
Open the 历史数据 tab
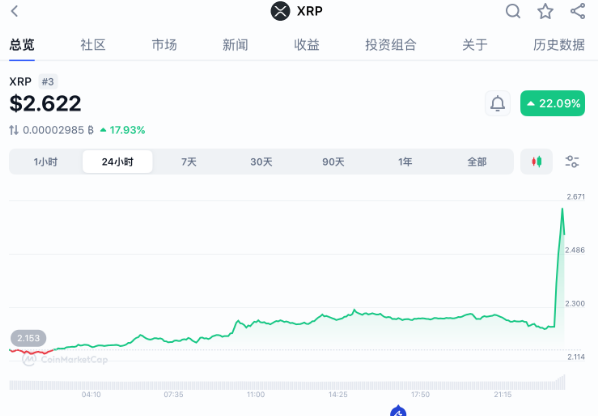559,45
